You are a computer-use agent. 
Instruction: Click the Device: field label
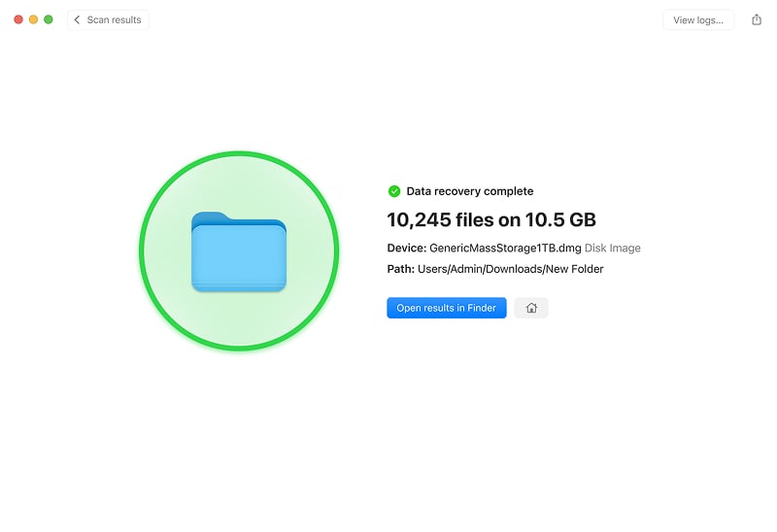[x=407, y=248]
